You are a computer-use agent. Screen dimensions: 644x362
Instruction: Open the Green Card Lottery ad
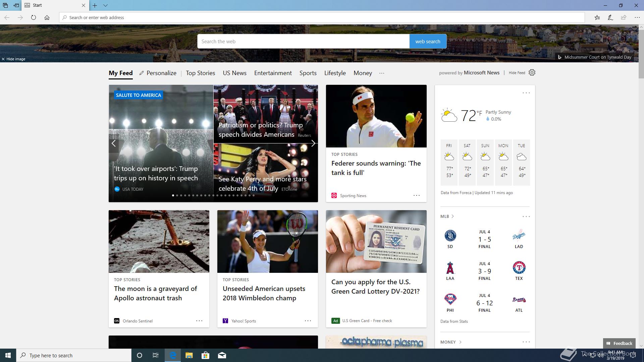376,287
